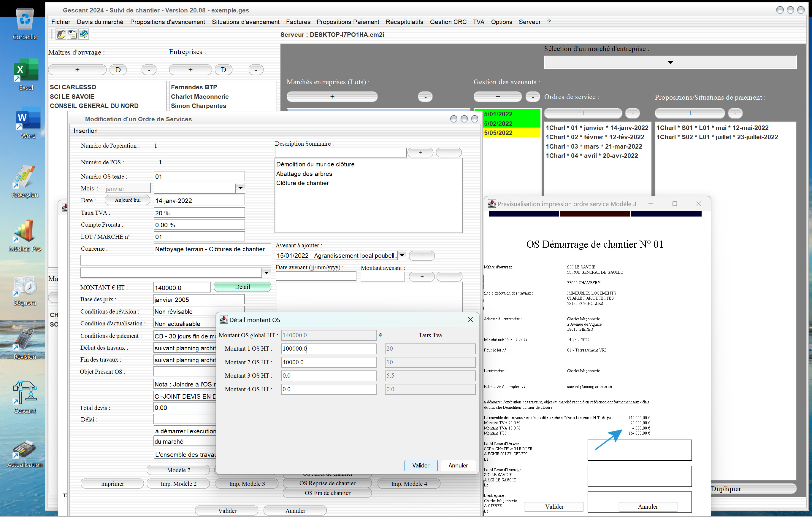Click Annuler in the preview window
The image size is (812, 517).
(x=648, y=507)
